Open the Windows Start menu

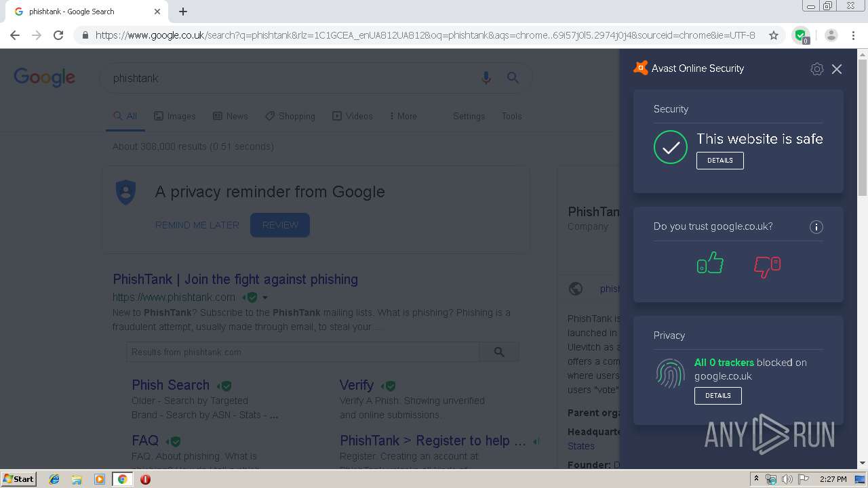point(19,479)
